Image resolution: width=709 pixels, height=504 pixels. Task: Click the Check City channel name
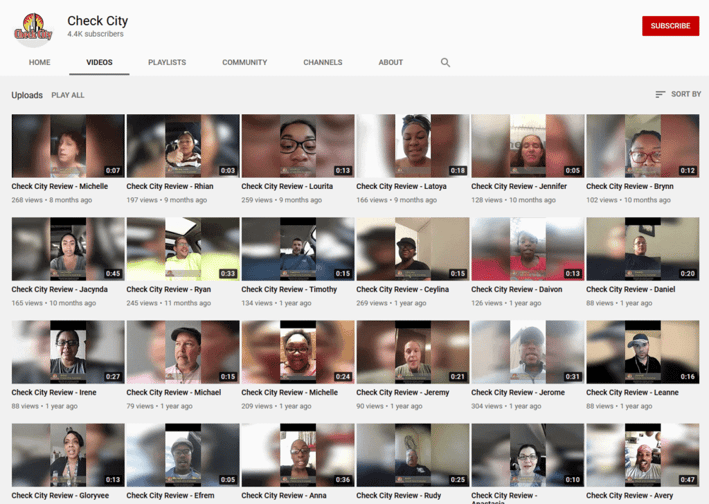click(98, 21)
